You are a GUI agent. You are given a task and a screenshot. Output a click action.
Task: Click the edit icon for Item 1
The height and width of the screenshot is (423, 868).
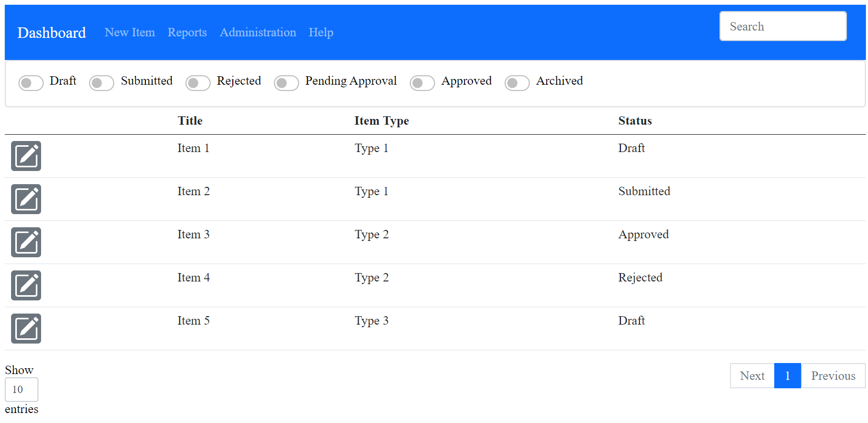tap(26, 156)
